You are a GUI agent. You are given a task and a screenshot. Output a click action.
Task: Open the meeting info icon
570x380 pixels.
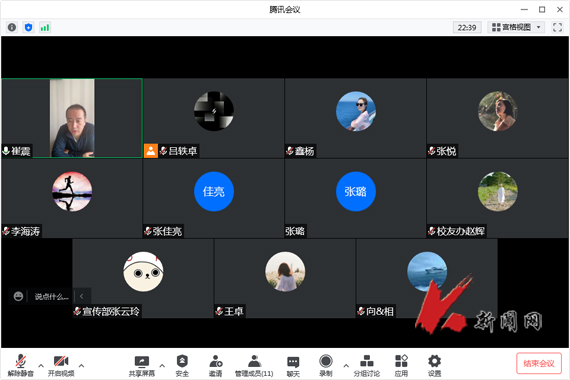pos(12,27)
